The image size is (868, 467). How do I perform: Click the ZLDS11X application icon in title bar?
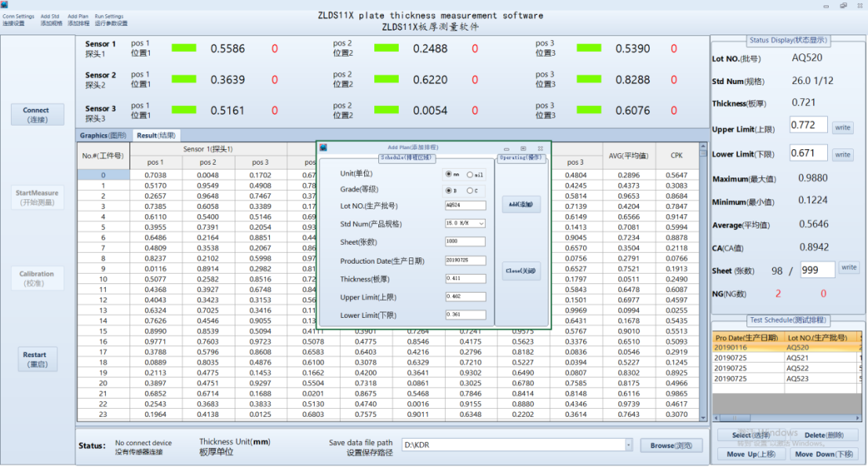tap(4, 5)
